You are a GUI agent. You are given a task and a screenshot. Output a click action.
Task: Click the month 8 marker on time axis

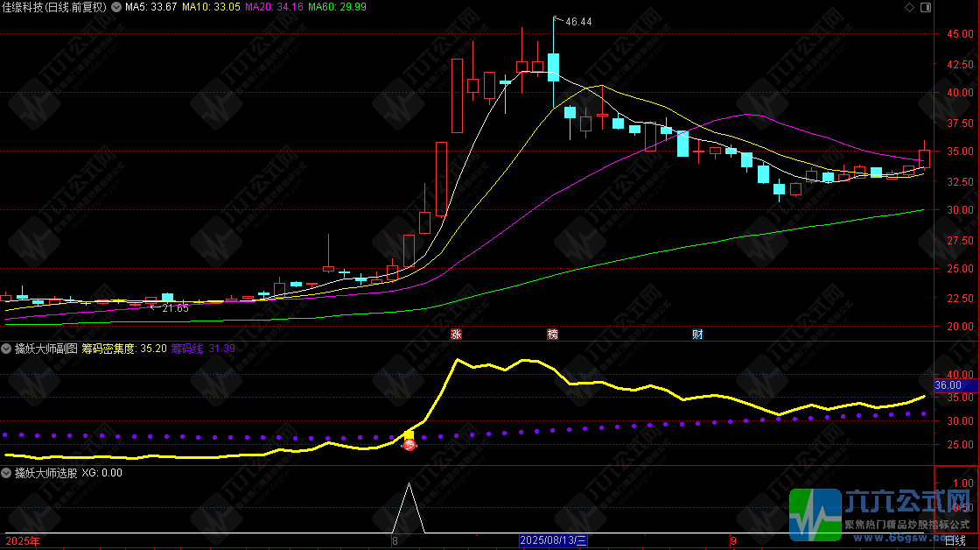pyautogui.click(x=395, y=541)
